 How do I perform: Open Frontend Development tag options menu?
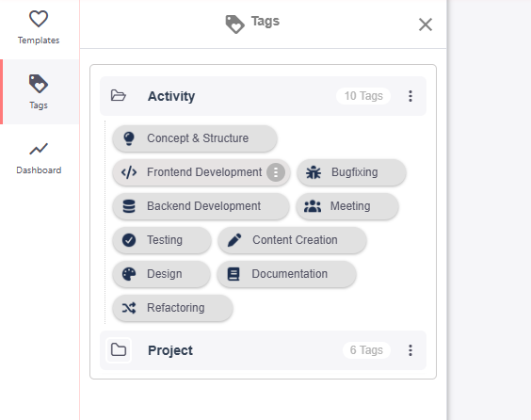coord(276,172)
